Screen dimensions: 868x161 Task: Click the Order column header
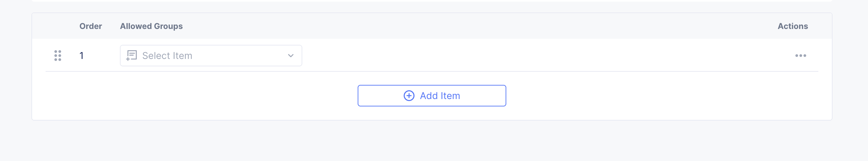[91, 26]
